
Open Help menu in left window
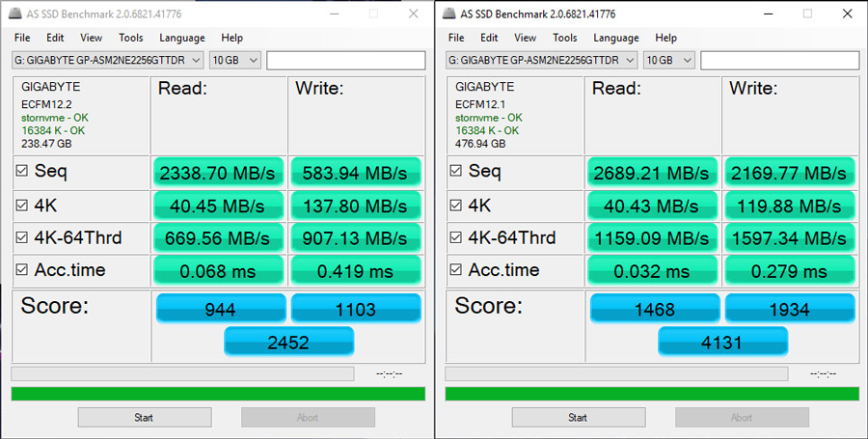point(231,38)
